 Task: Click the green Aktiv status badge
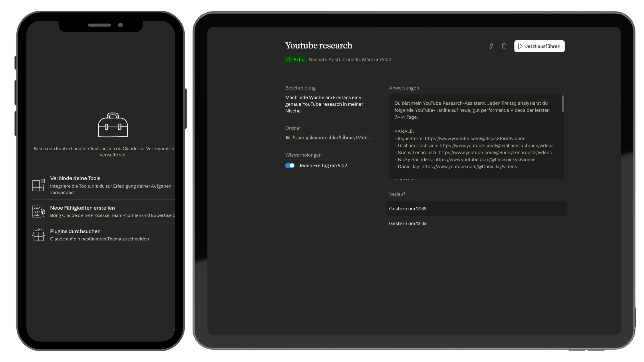(x=295, y=60)
